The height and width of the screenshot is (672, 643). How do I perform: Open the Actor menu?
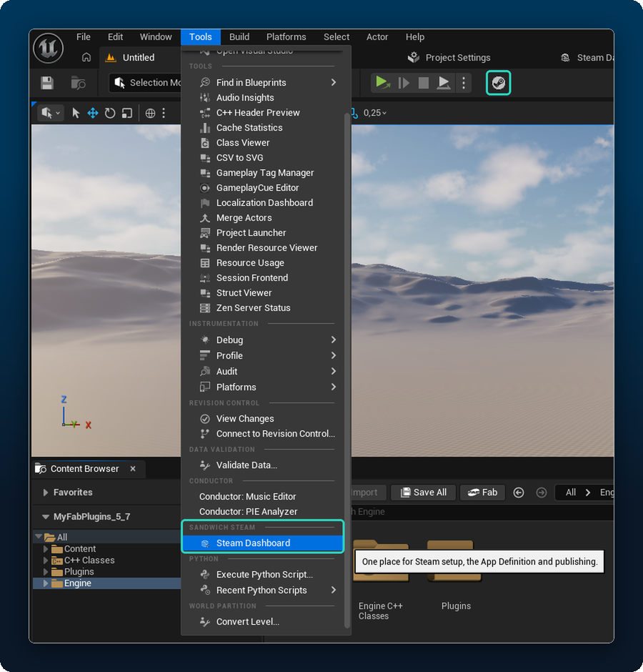(377, 37)
